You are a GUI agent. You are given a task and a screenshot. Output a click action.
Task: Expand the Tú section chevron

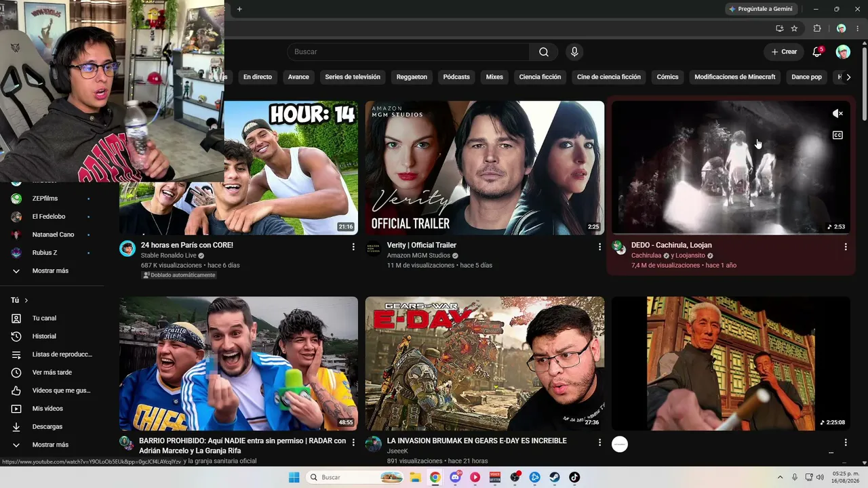pos(26,300)
